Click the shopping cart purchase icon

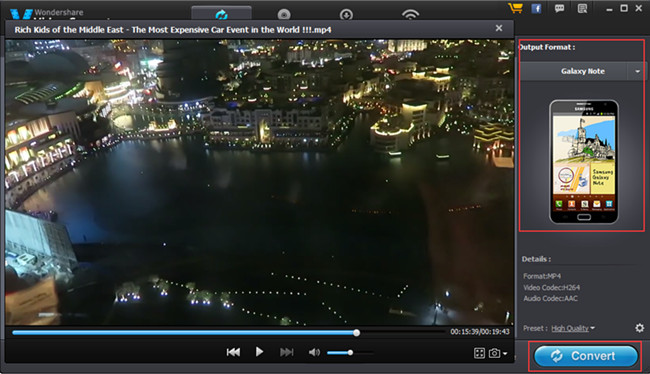(x=515, y=8)
